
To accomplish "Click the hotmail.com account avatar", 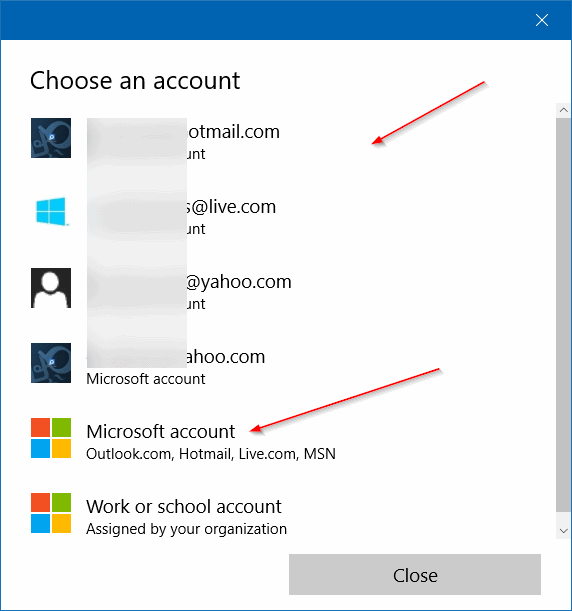I will pos(51,138).
